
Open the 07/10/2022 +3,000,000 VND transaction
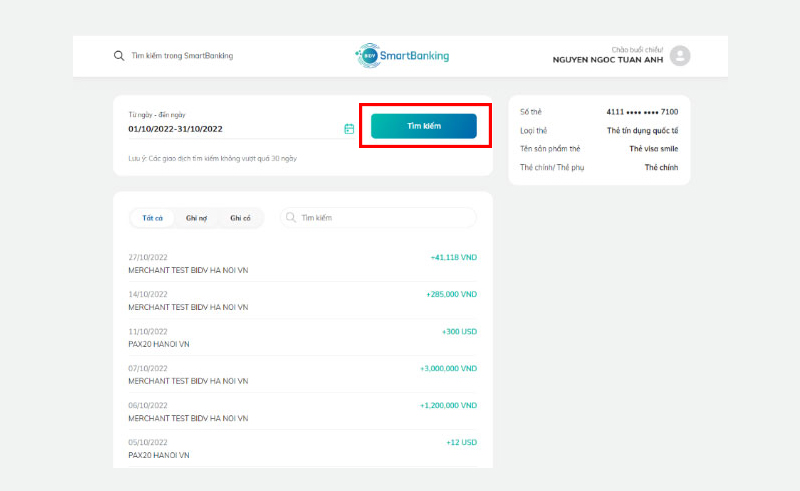[x=303, y=375]
